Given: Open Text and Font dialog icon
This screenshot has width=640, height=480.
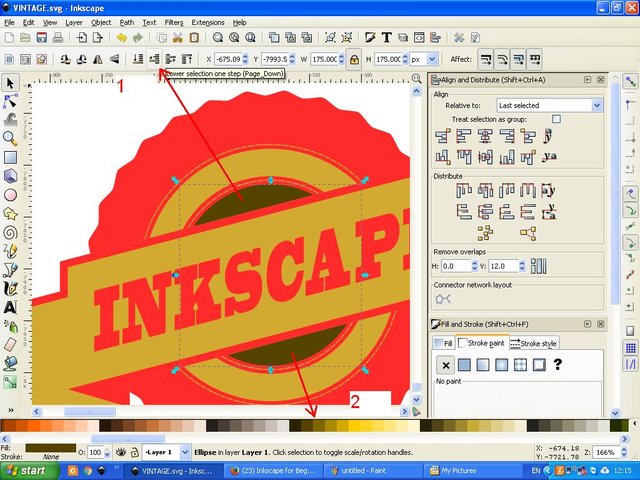Looking at the screenshot, I should pos(387,38).
